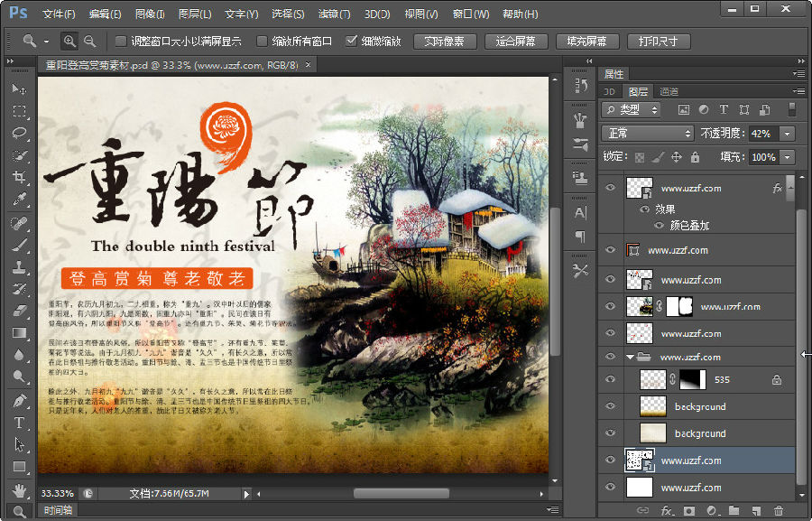Select the horizontal Type tool
Screen dimensions: 812x521
[19, 423]
